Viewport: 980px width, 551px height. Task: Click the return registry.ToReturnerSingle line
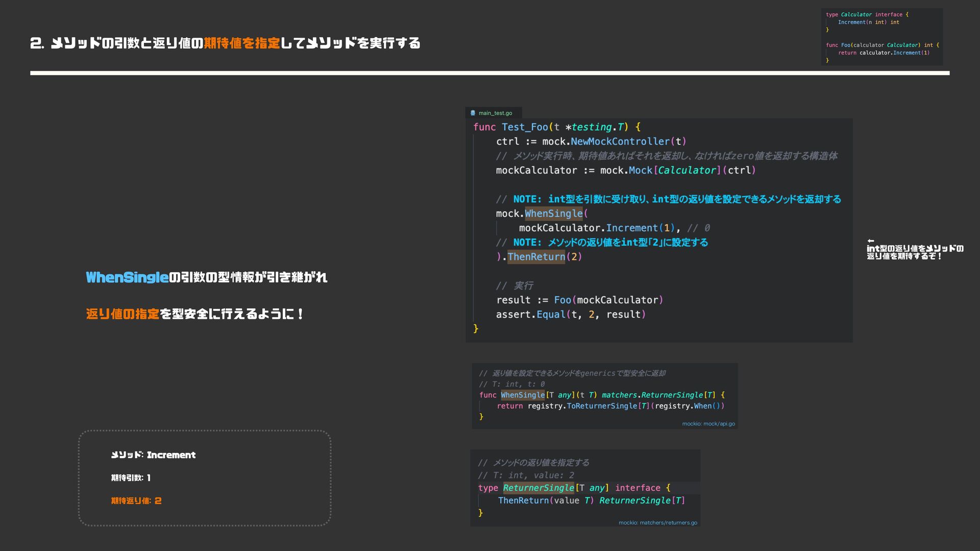pos(610,406)
